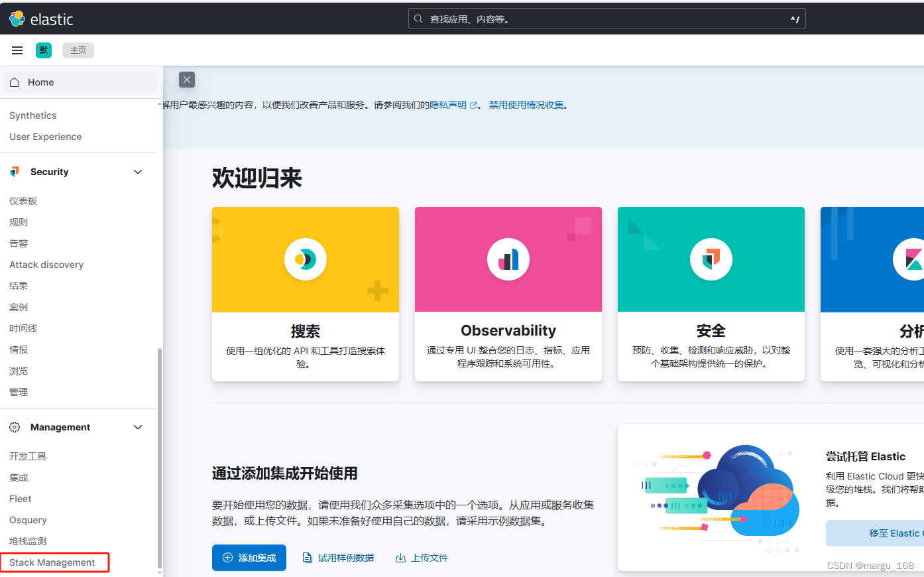Dismiss the telemetry notice with the X button
The width and height of the screenshot is (924, 577).
pos(187,80)
